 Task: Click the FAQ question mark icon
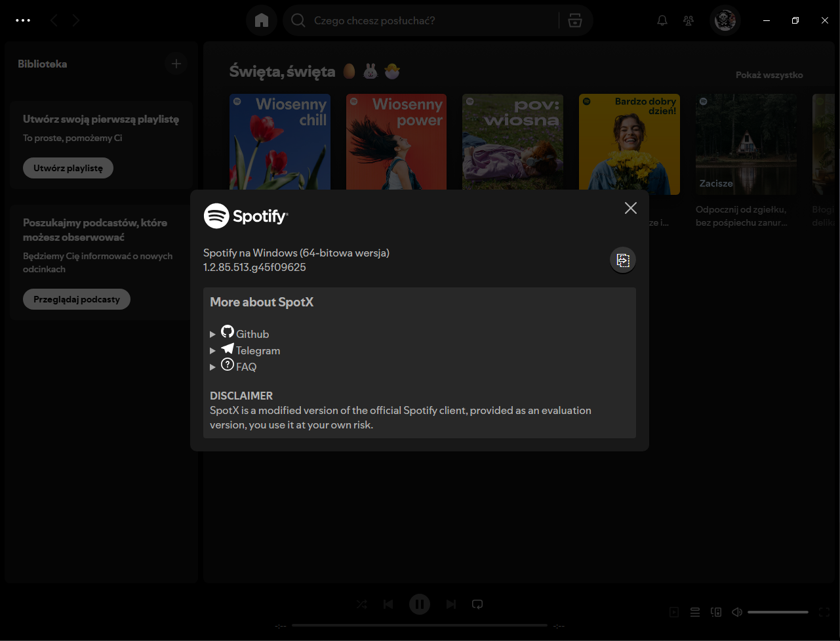point(228,364)
